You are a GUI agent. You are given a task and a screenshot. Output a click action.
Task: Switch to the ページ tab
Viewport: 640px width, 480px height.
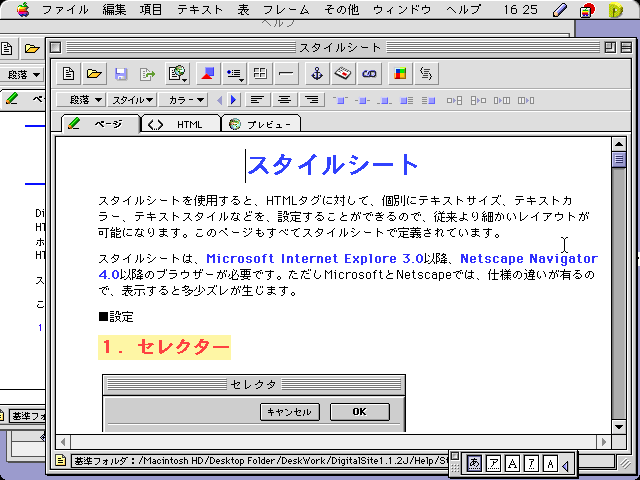100,124
